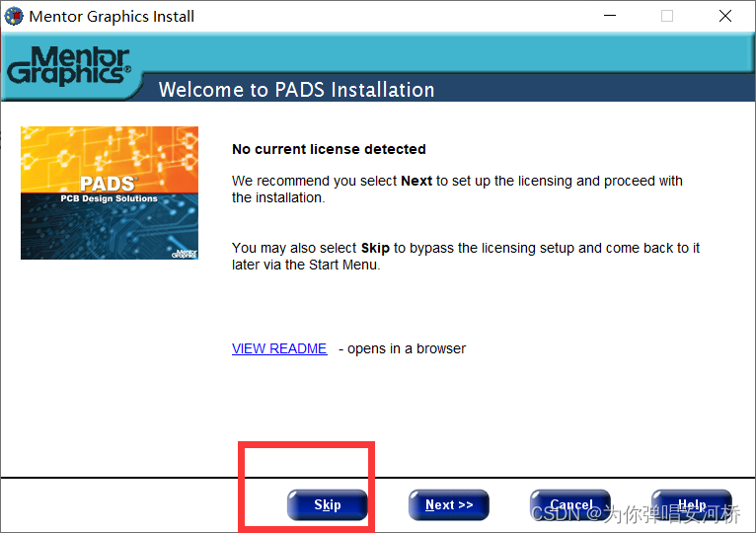The width and height of the screenshot is (756, 533).
Task: Close the Mentor Graphics Install window
Action: coord(725,16)
